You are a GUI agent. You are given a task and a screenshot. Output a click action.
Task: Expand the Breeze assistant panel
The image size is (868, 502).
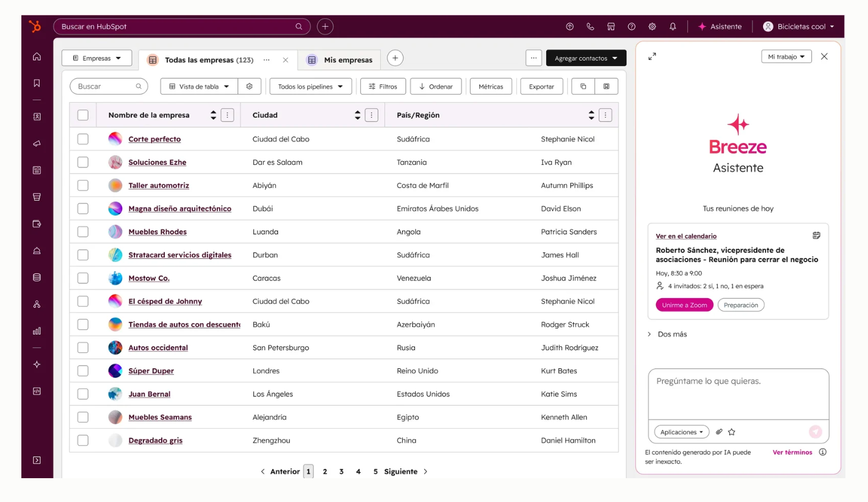click(652, 57)
